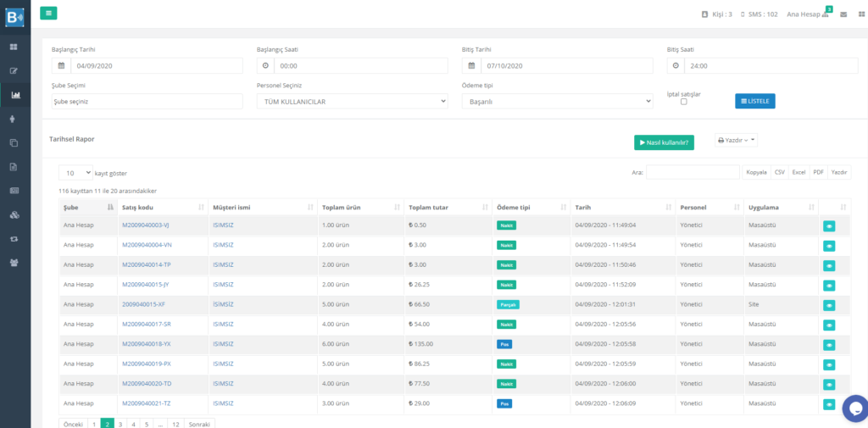Click the Parçalı payment badge
This screenshot has width=868, height=428.
[508, 304]
